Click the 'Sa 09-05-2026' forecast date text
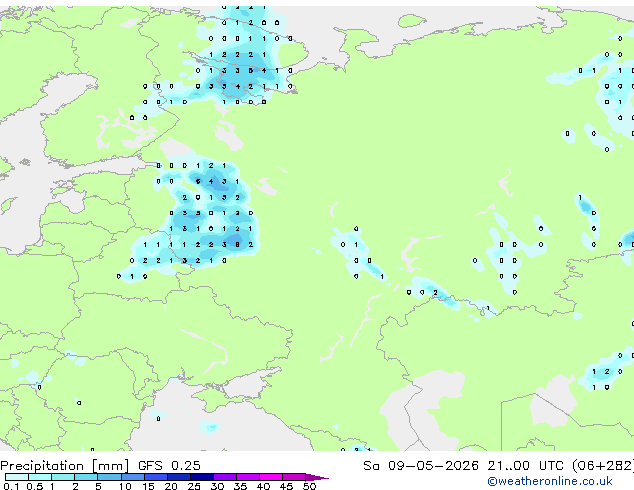This screenshot has height=490, width=634. pos(421,466)
